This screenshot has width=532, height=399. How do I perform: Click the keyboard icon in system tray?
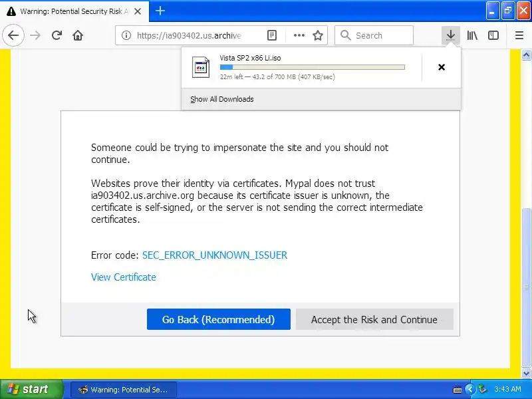coord(457,390)
